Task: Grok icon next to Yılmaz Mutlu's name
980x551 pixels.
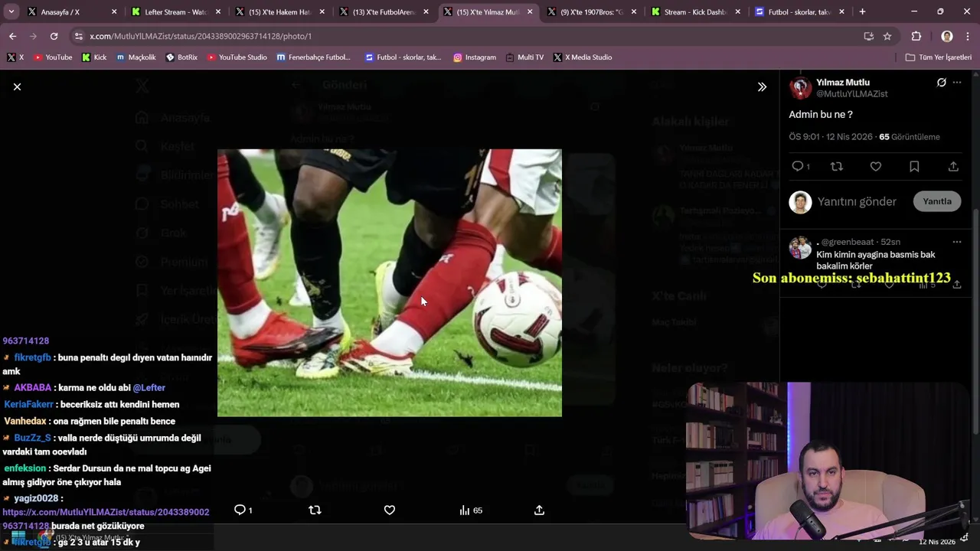Action: pos(941,83)
